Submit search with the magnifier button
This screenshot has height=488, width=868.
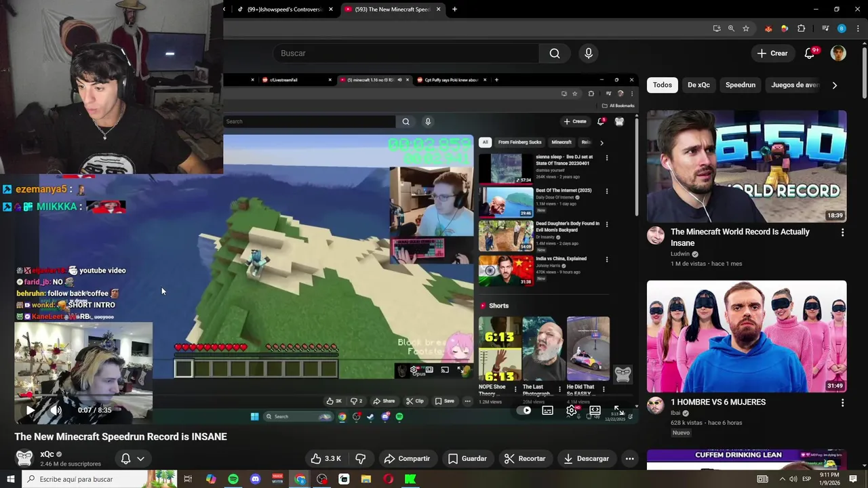[555, 54]
